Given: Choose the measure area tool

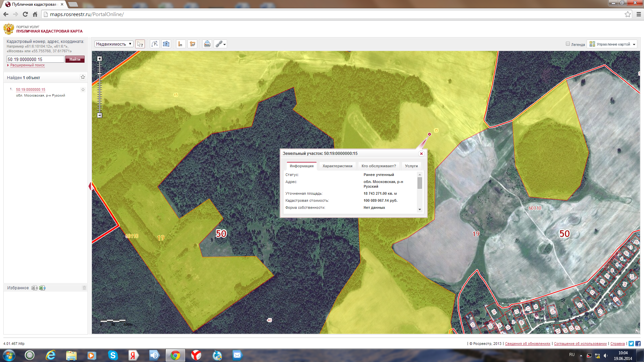Looking at the screenshot, I should 192,44.
